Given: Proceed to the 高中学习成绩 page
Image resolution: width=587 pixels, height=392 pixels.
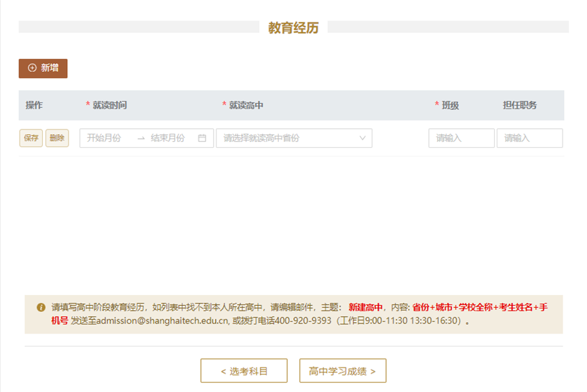Looking at the screenshot, I should point(342,371).
